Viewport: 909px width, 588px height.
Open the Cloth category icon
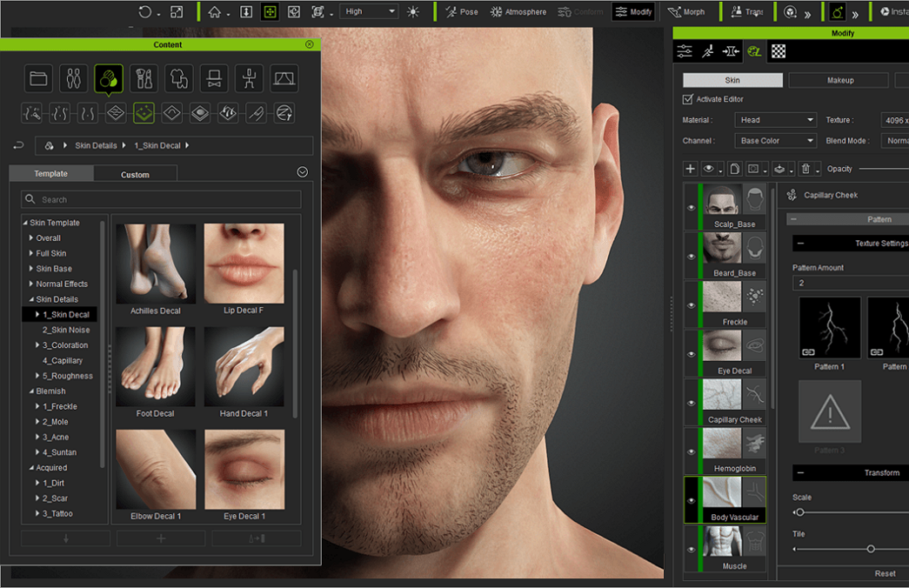pyautogui.click(x=178, y=78)
